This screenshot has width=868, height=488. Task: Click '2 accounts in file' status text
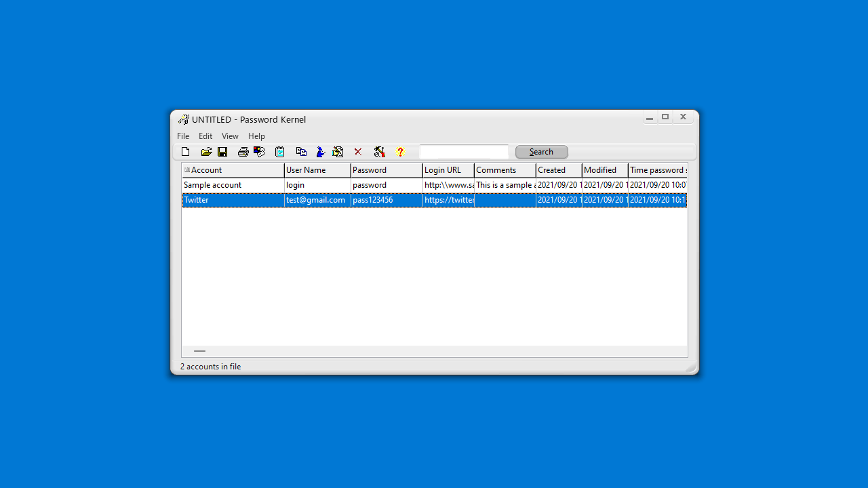(x=210, y=367)
